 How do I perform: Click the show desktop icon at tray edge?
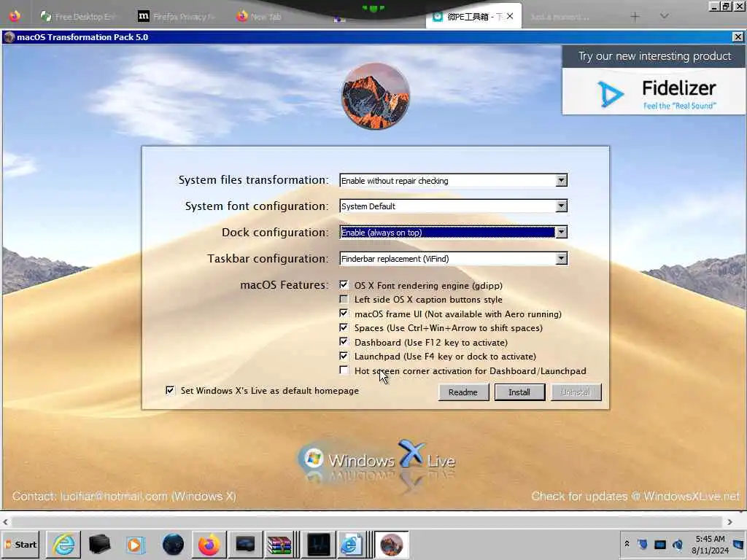click(x=739, y=544)
